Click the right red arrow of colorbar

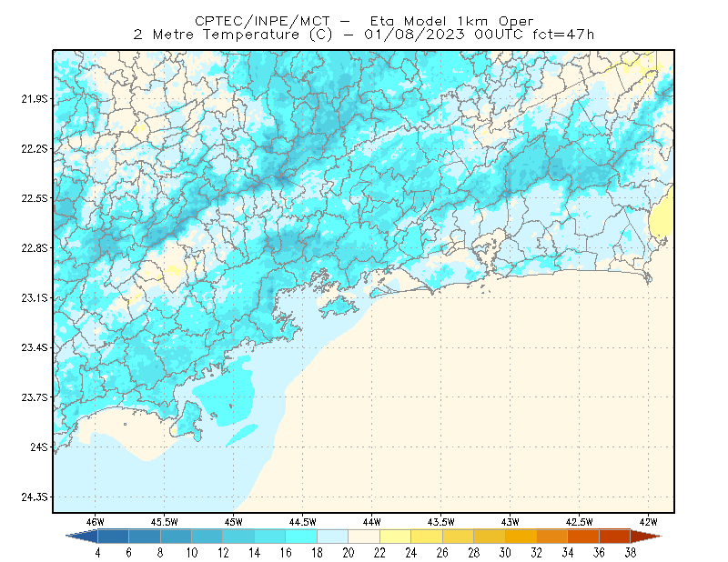pos(646,537)
